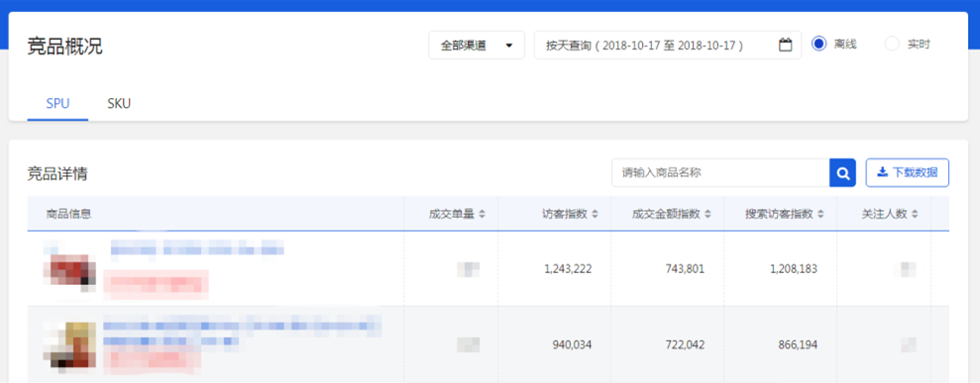Click the visitor index value 1,243,222
This screenshot has width=980, height=383.
click(568, 269)
